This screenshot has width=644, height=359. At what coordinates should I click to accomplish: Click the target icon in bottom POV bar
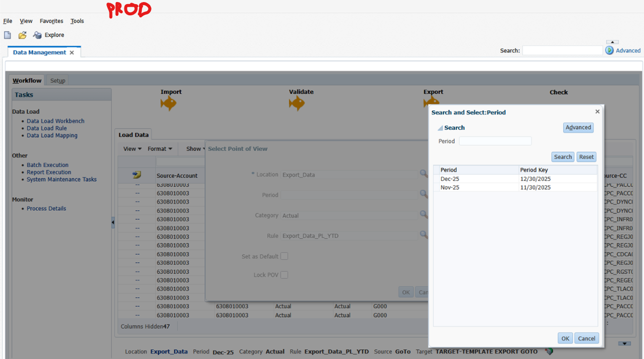pyautogui.click(x=549, y=352)
